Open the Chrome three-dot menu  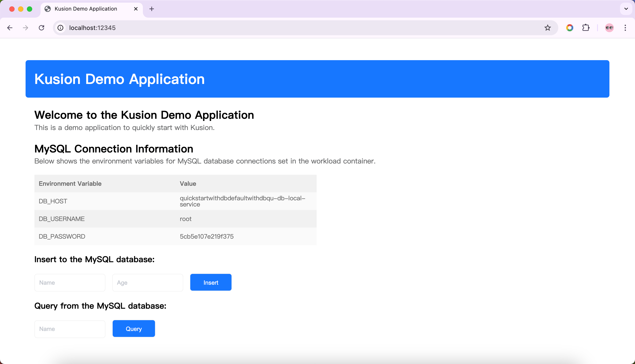(626, 28)
